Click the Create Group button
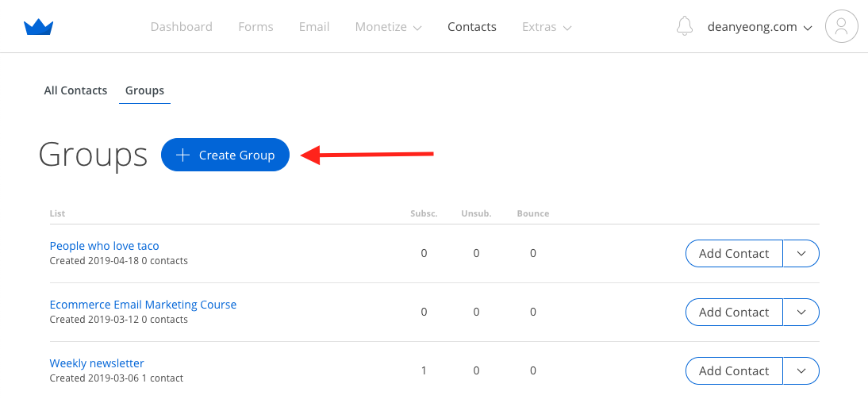 225,155
